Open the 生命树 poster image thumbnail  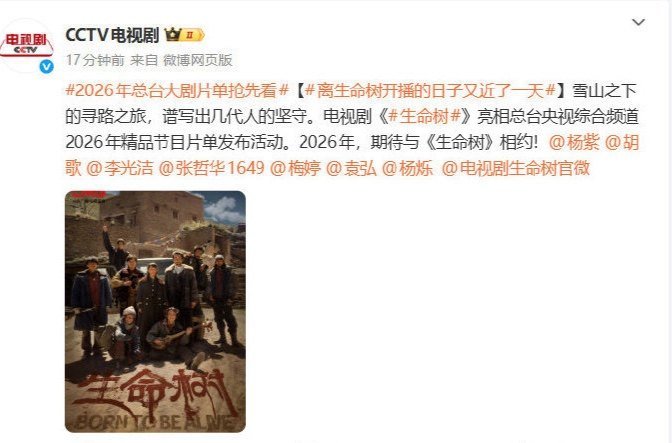156,311
